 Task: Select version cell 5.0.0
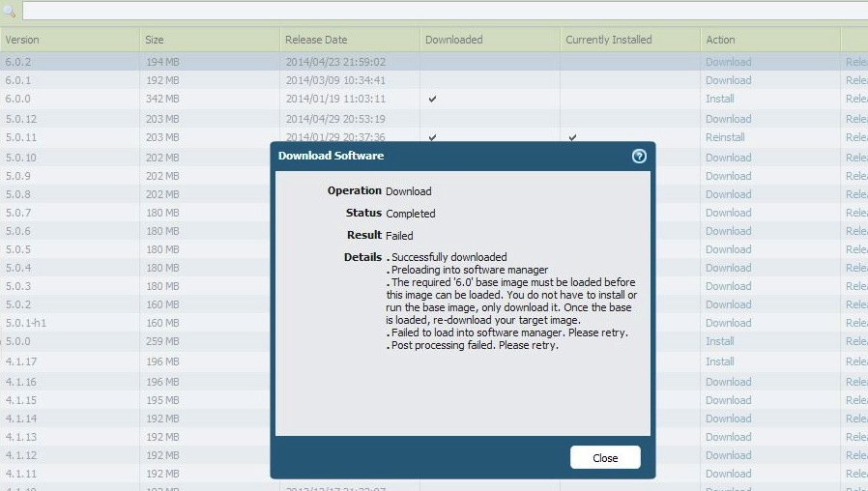pos(18,341)
